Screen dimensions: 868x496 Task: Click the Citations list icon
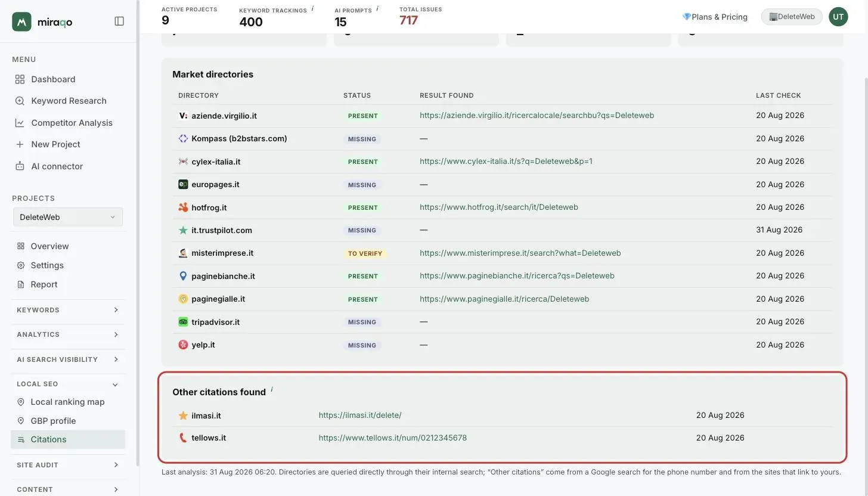tap(21, 439)
